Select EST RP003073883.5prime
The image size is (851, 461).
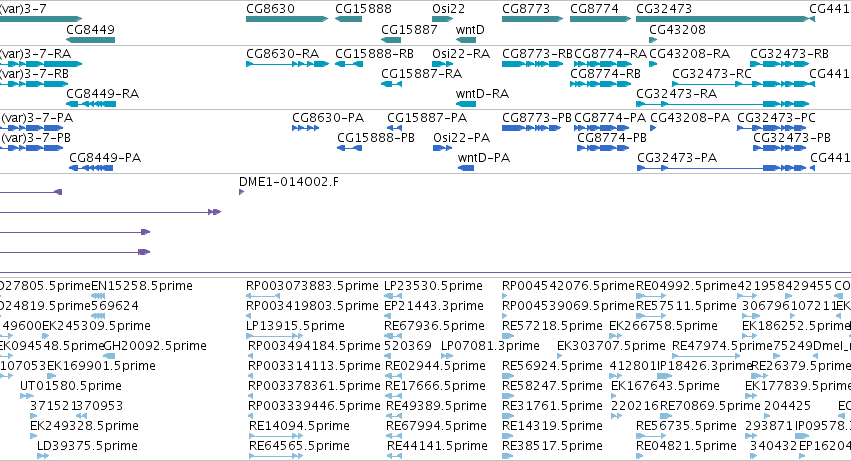click(312, 286)
